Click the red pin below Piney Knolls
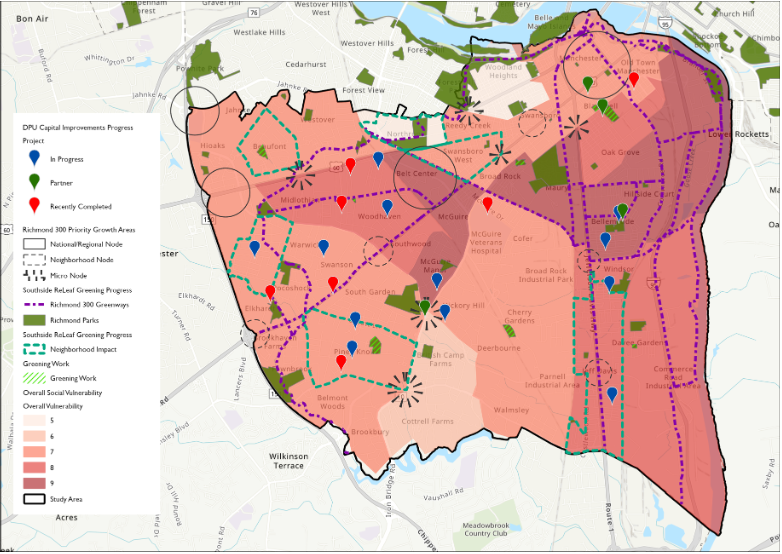 click(x=341, y=362)
